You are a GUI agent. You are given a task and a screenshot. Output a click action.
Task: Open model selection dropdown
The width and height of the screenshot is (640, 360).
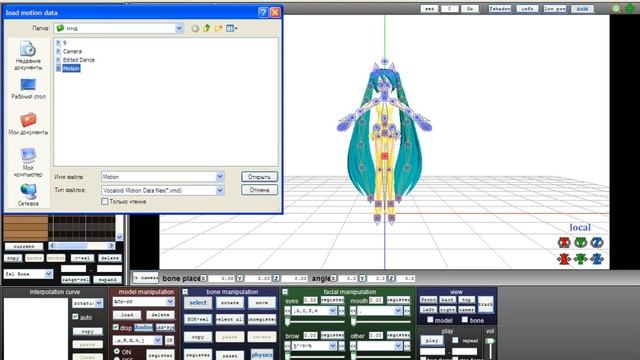point(170,302)
